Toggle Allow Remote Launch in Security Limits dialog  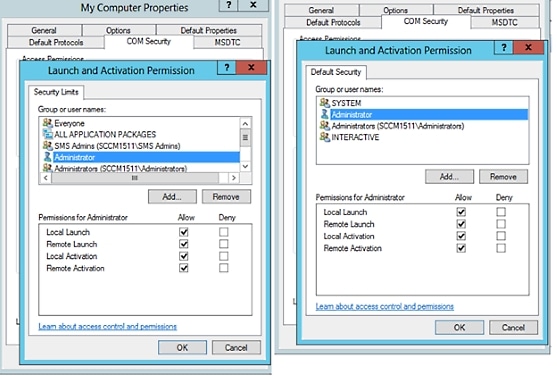coord(184,244)
